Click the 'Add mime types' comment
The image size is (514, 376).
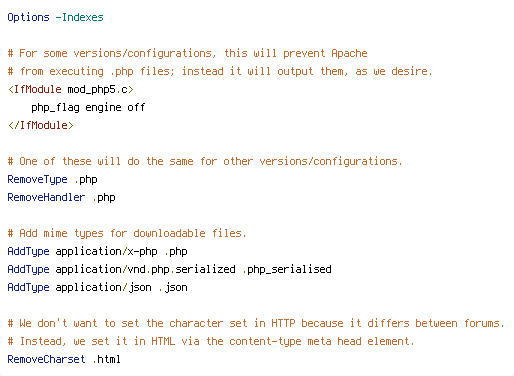tap(127, 233)
